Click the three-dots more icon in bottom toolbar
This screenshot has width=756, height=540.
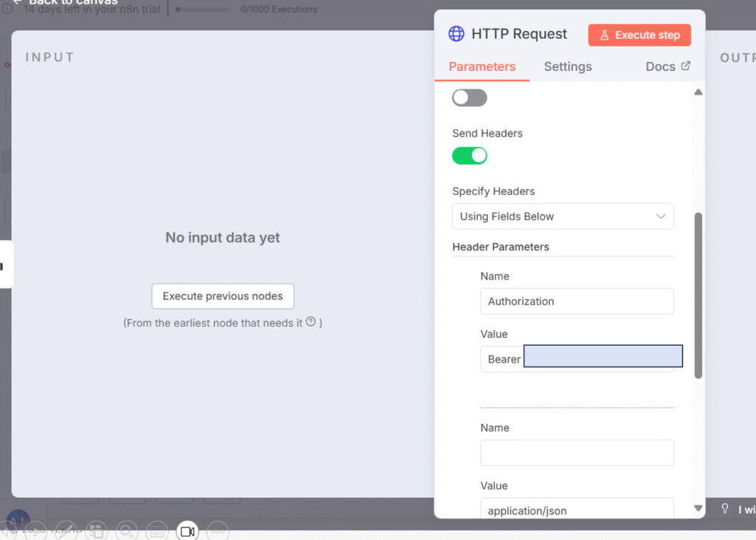coord(217,530)
